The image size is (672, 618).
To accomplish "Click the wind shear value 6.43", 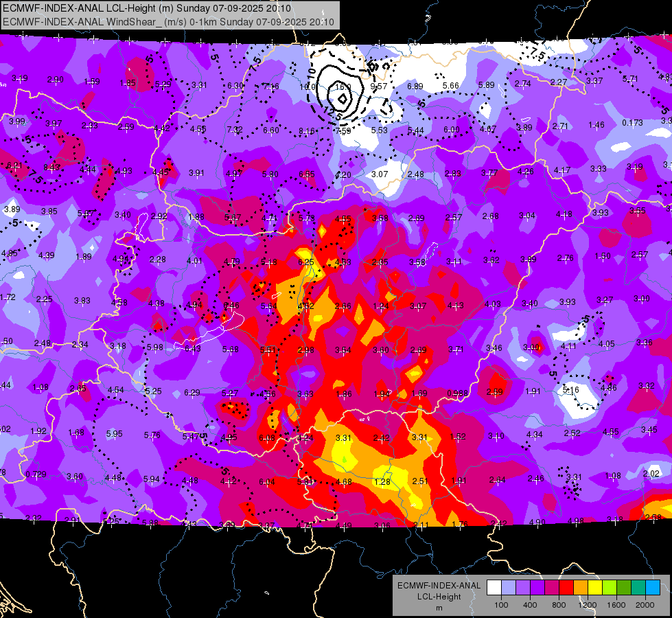I will click(192, 349).
